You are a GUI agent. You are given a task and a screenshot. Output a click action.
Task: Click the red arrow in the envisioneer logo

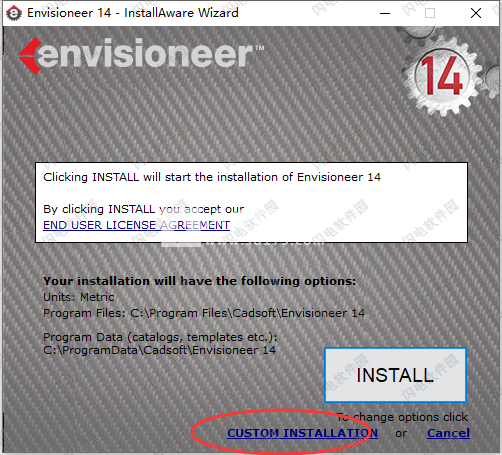click(x=30, y=56)
